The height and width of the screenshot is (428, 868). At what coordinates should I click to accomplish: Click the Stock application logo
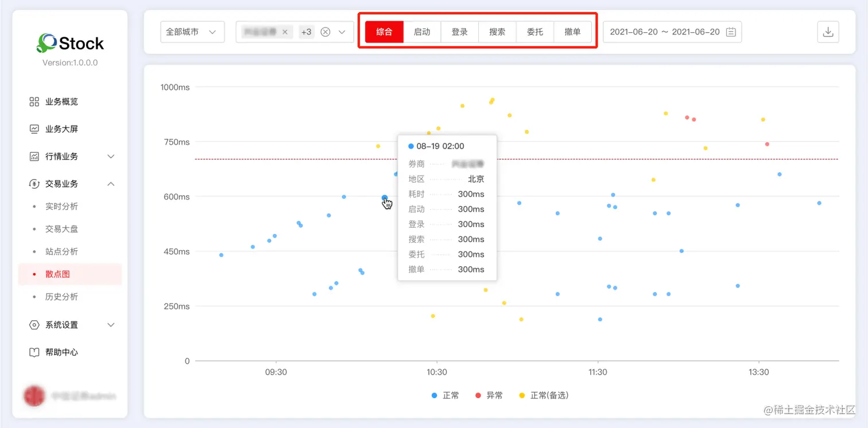pos(70,42)
